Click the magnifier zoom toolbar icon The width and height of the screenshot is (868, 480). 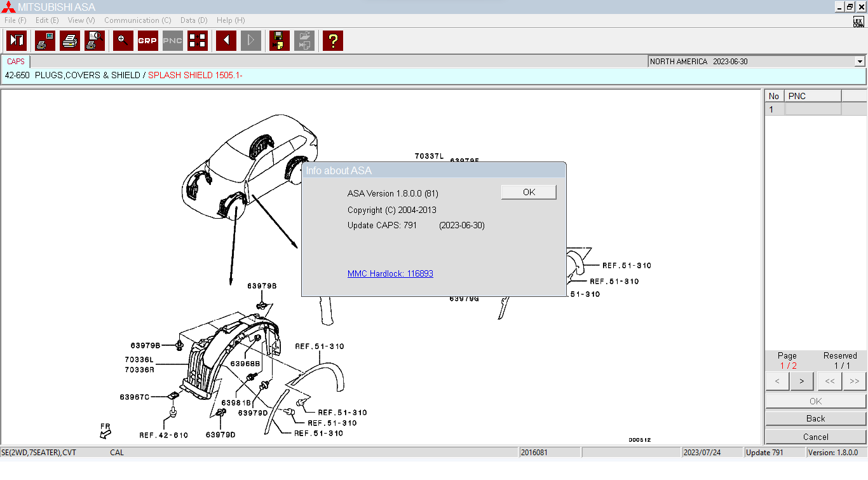pos(123,41)
